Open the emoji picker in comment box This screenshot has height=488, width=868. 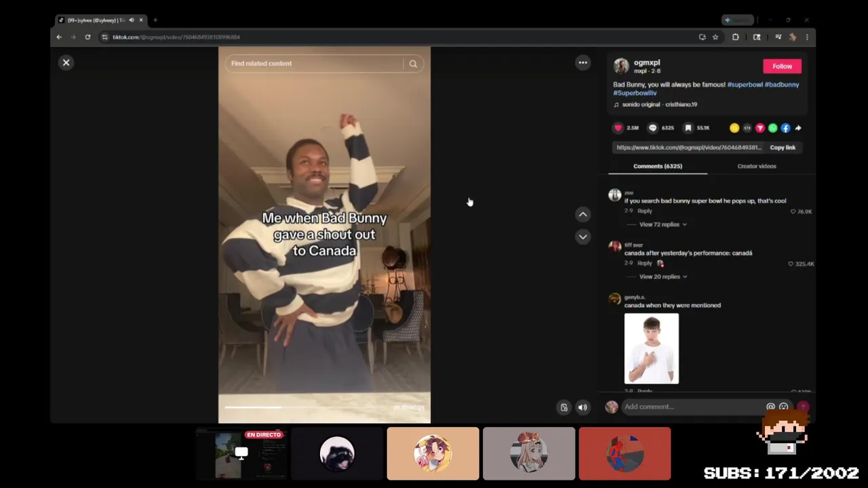[x=783, y=407]
